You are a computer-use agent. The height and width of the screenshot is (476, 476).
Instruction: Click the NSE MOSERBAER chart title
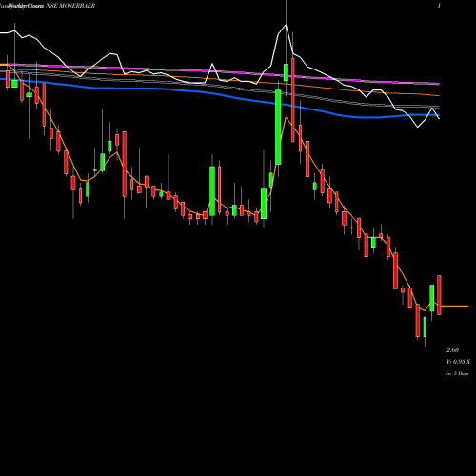[x=70, y=6]
